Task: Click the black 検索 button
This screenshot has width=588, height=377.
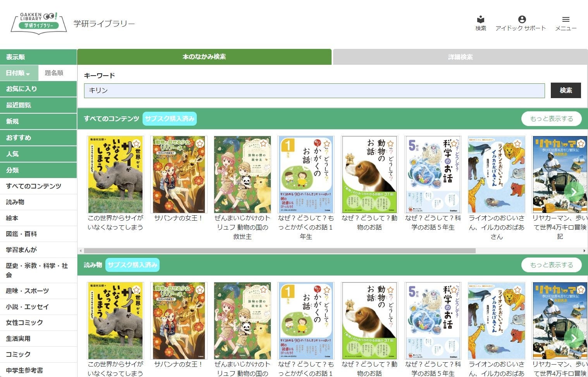Action: pos(566,90)
